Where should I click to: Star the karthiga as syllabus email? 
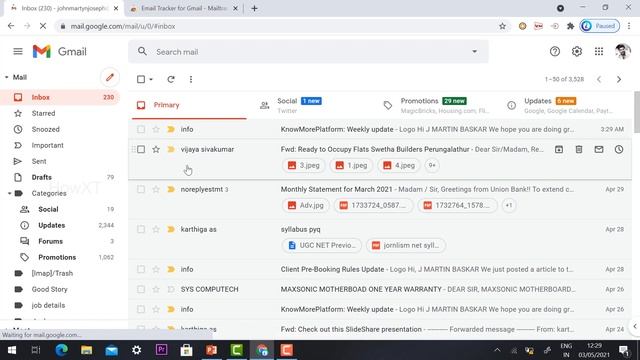(x=156, y=229)
